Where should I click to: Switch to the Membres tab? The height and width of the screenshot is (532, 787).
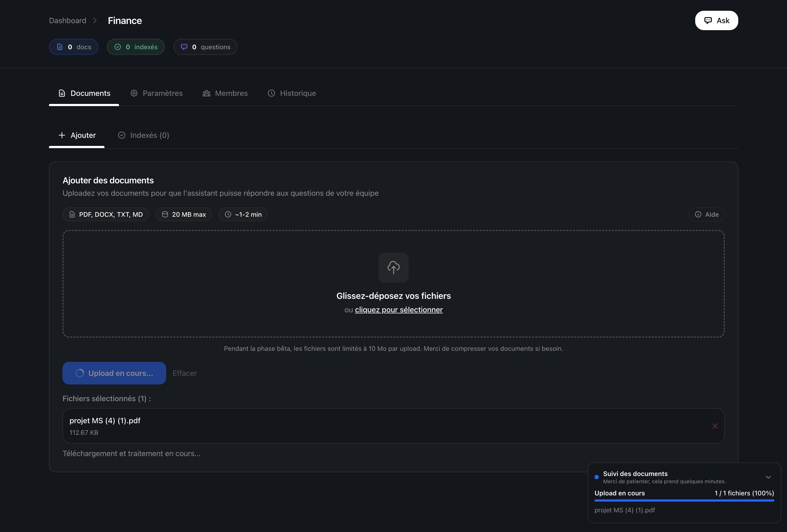point(225,93)
